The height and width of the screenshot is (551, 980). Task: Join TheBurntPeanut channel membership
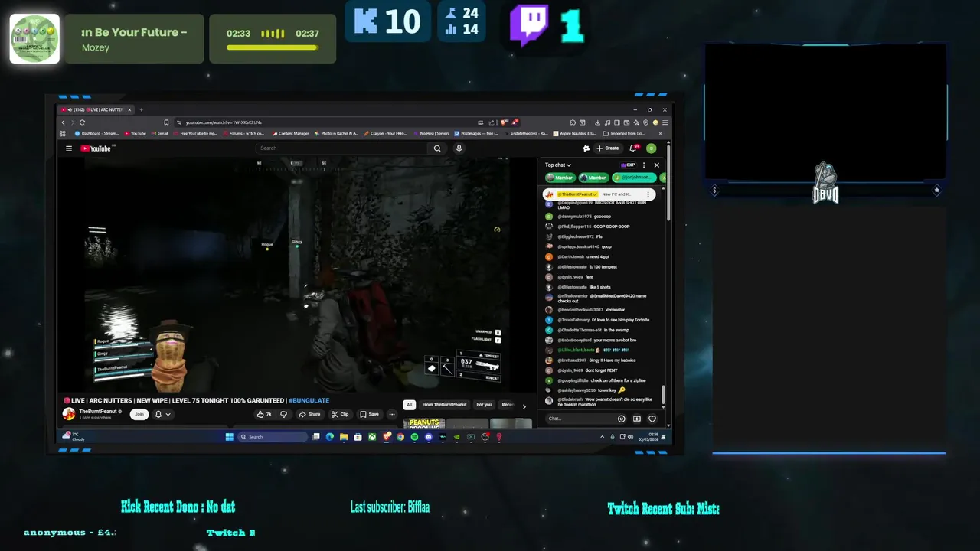coord(139,414)
